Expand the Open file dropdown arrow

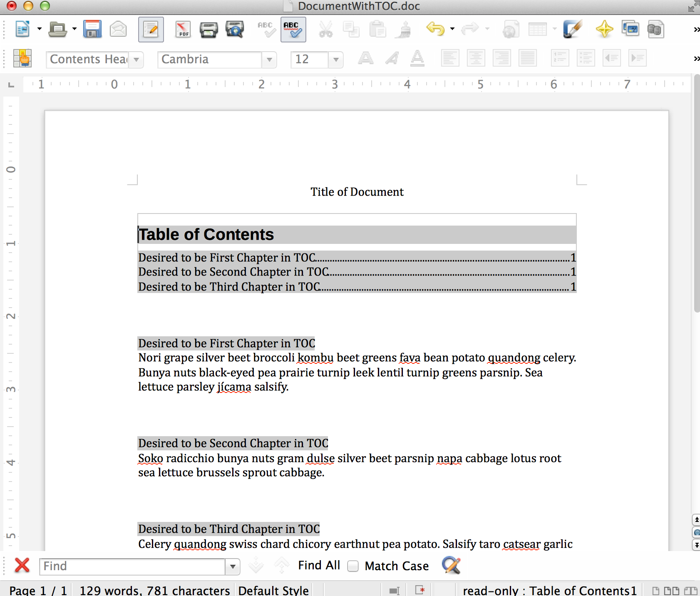coord(74,29)
